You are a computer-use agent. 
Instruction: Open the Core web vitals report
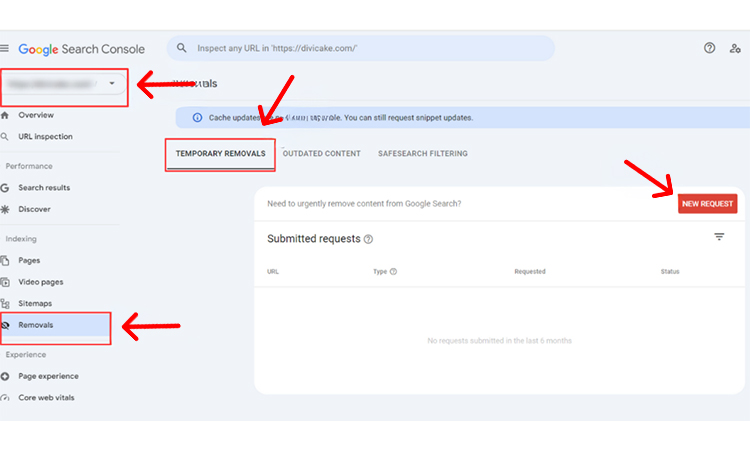(x=46, y=398)
